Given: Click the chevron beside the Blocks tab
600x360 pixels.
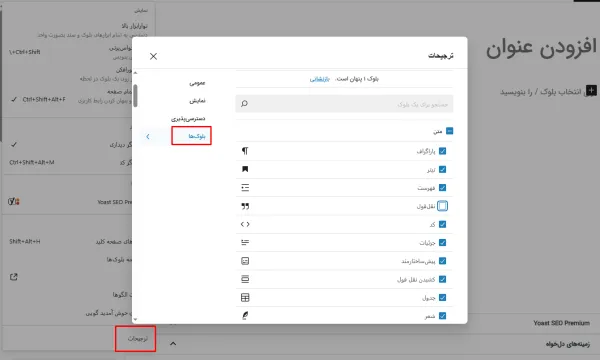Looking at the screenshot, I should point(148,137).
